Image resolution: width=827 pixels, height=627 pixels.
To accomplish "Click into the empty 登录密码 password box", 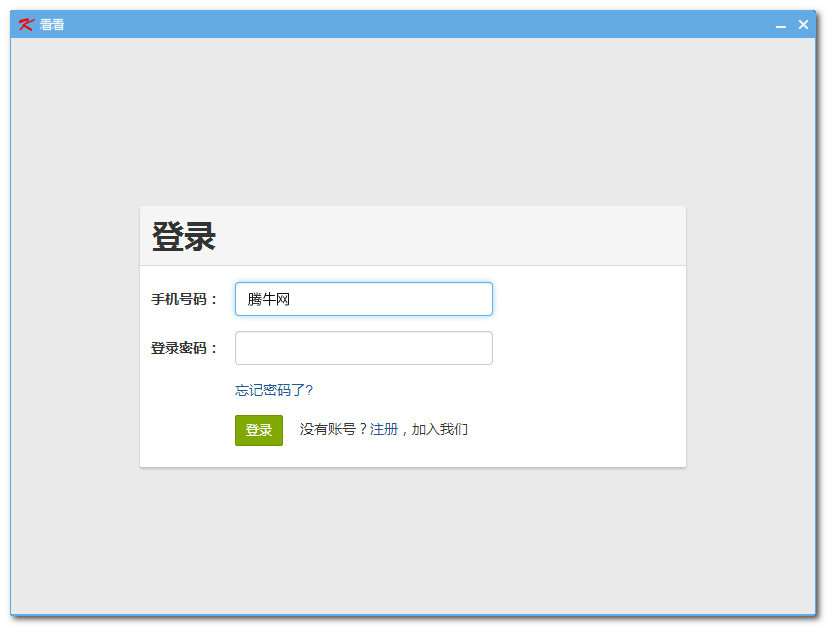I will click(363, 348).
